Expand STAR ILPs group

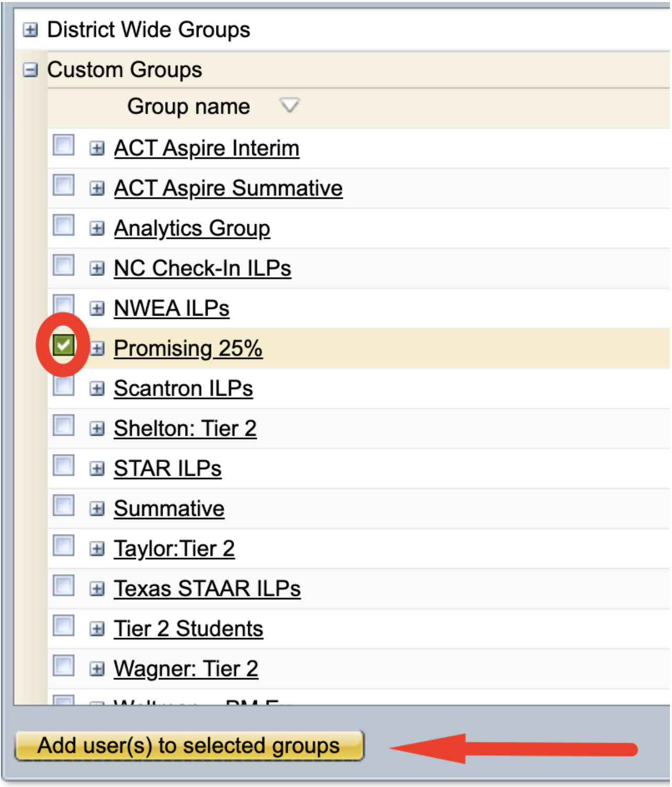[x=97, y=469]
